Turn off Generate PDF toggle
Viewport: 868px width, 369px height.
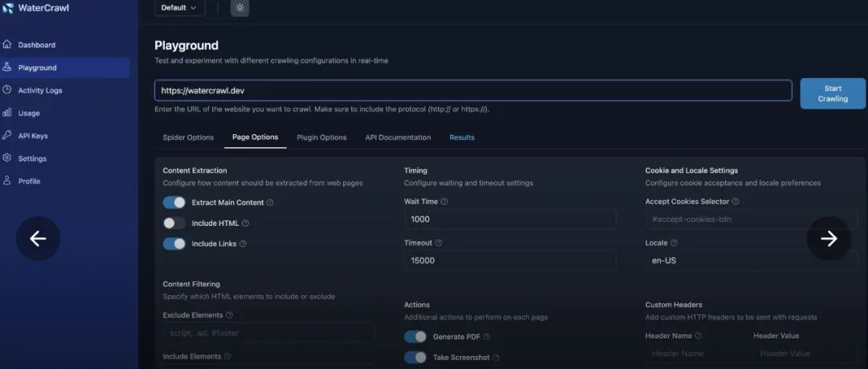pyautogui.click(x=416, y=337)
